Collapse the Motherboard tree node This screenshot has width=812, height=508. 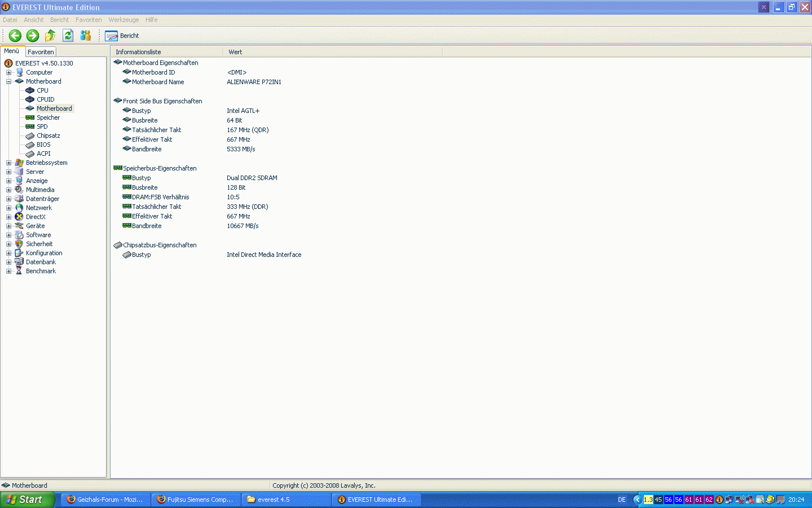pyautogui.click(x=8, y=81)
